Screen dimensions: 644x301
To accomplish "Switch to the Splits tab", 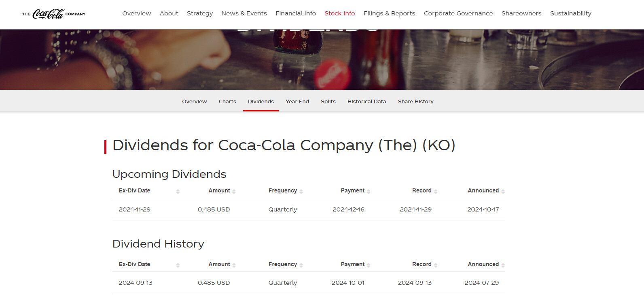I will click(x=328, y=101).
